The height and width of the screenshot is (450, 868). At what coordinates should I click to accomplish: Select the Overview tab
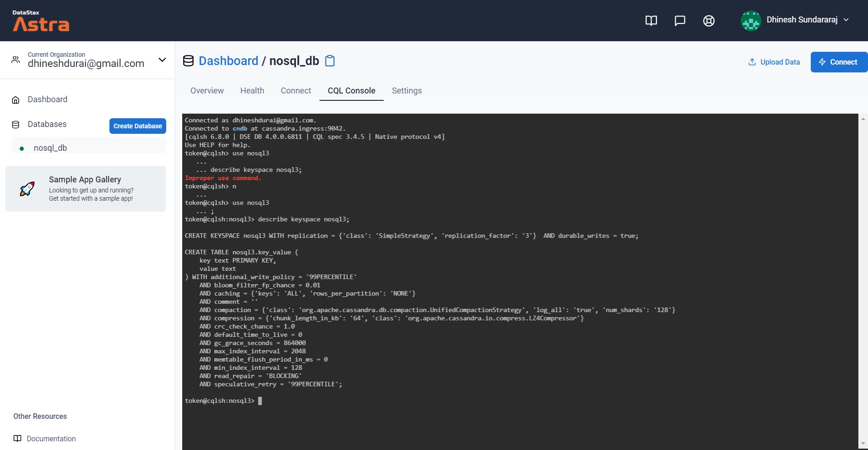click(206, 91)
